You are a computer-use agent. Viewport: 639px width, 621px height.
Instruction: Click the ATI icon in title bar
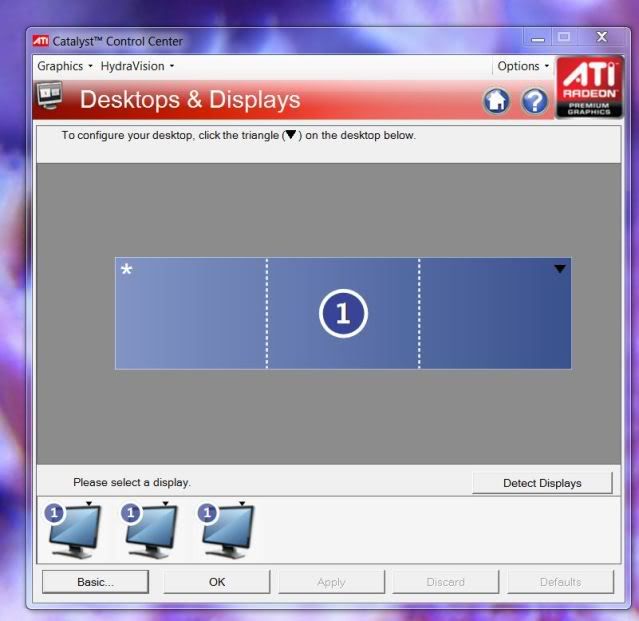point(41,41)
